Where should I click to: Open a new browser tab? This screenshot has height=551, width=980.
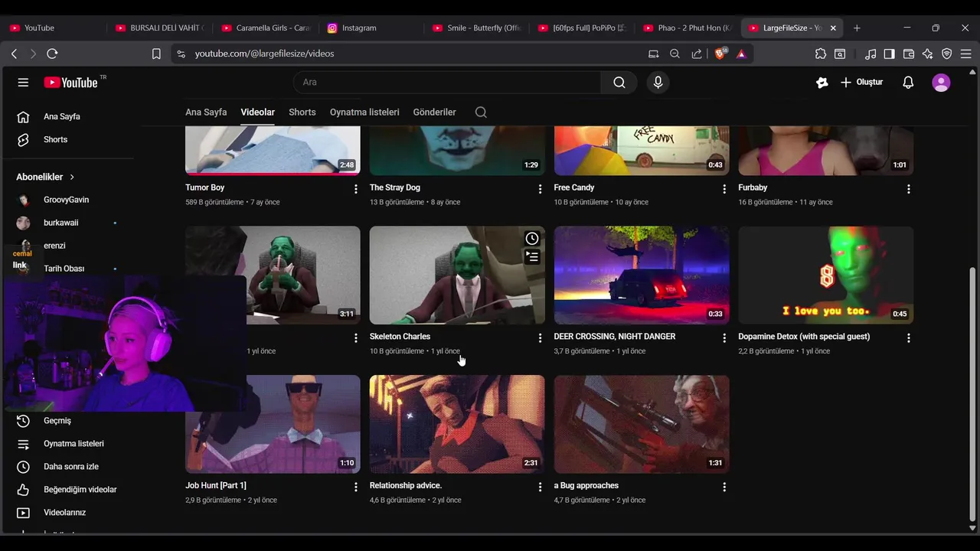pyautogui.click(x=857, y=28)
